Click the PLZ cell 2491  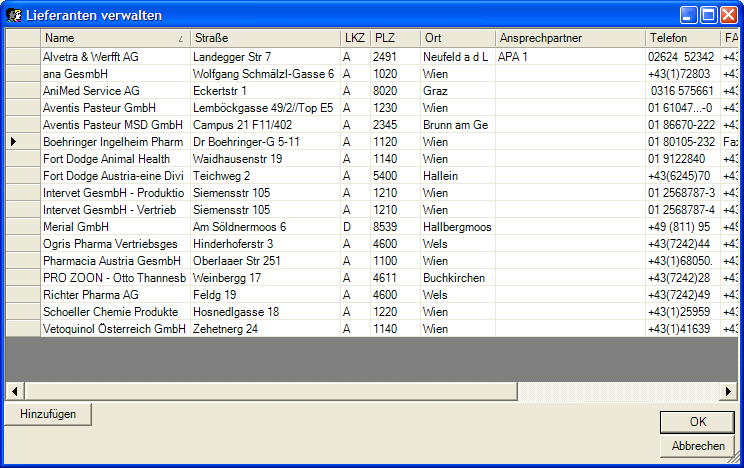[395, 56]
